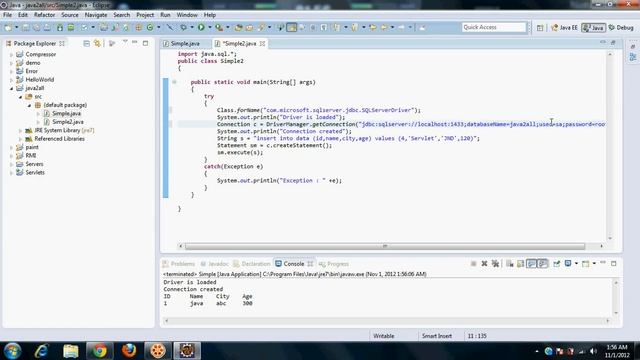
Task: Click Remove All Terminated Launches in Console
Action: (495, 264)
